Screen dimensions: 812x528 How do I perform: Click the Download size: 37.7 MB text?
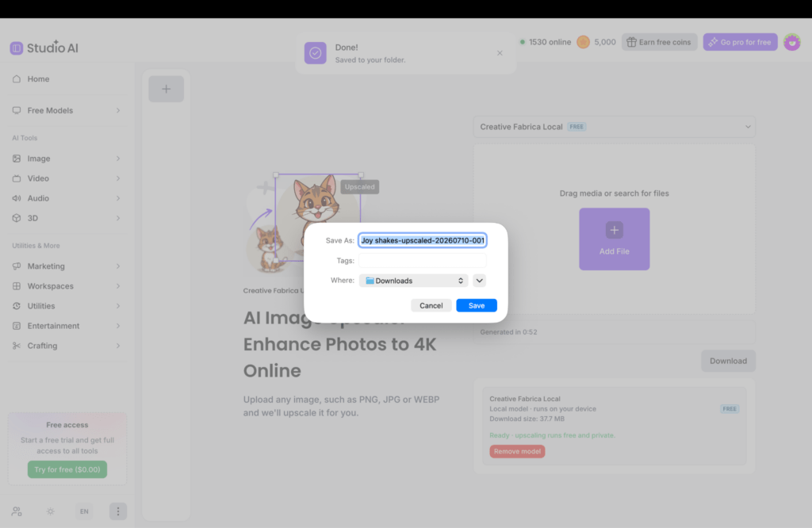click(x=527, y=419)
